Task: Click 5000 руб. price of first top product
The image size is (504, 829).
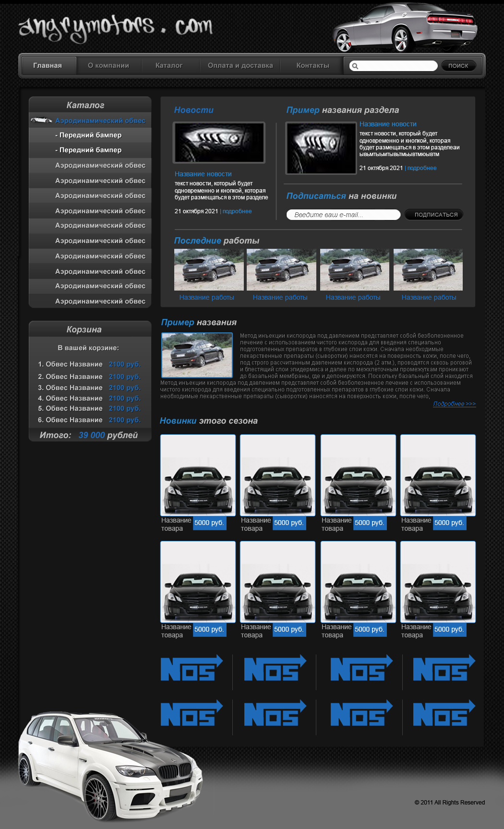Action: [209, 523]
